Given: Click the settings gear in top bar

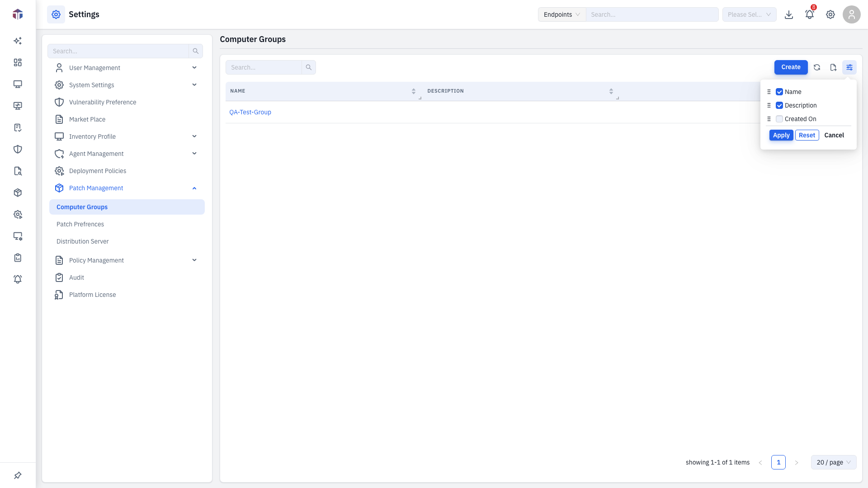Looking at the screenshot, I should 830,14.
